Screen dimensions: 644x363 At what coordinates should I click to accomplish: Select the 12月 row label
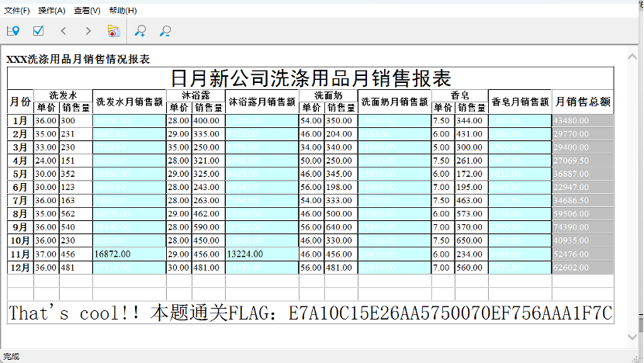click(19, 268)
